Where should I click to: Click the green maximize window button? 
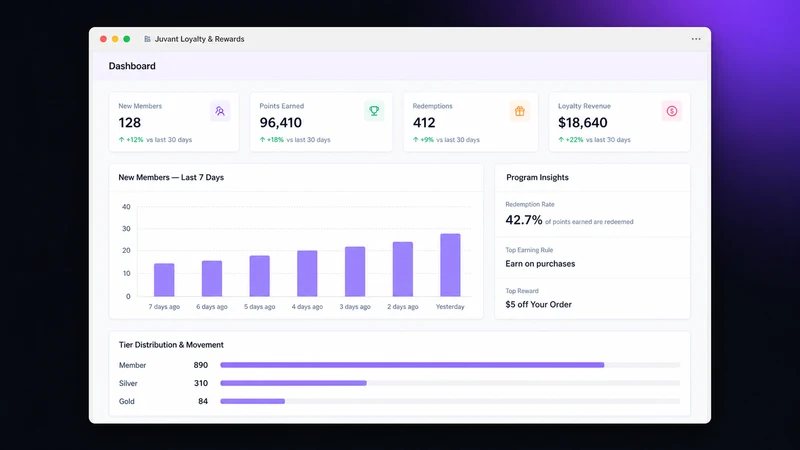[127, 39]
